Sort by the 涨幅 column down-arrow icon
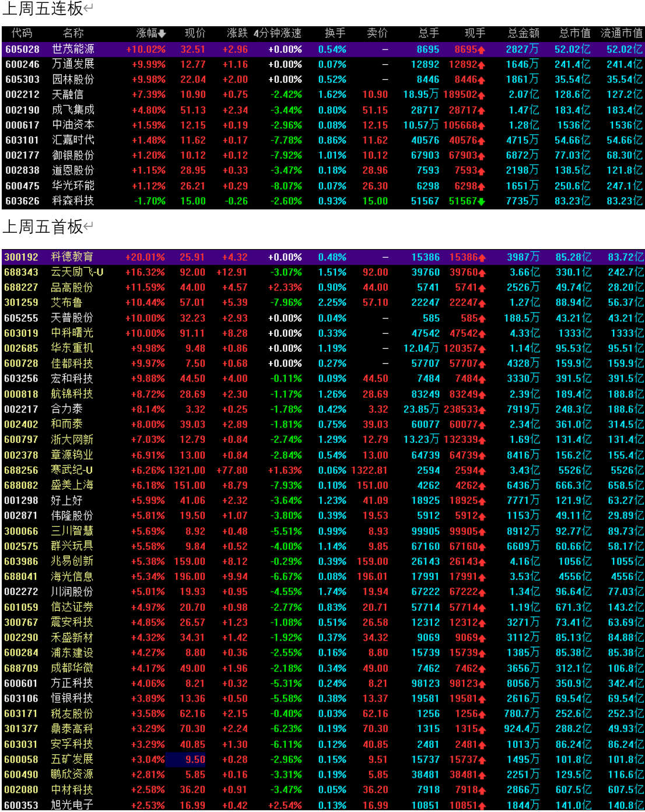645x812 pixels. pos(162,34)
